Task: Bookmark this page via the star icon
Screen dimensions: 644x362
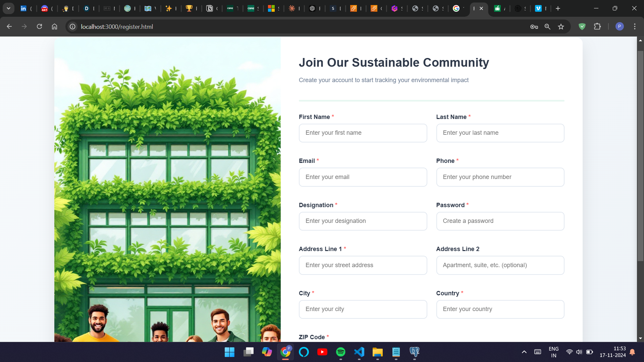Action: click(561, 26)
